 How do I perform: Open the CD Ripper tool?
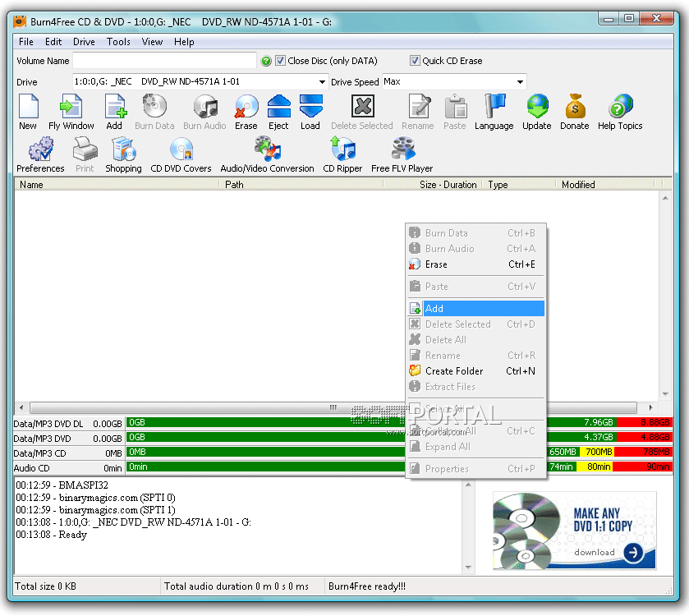[x=342, y=154]
